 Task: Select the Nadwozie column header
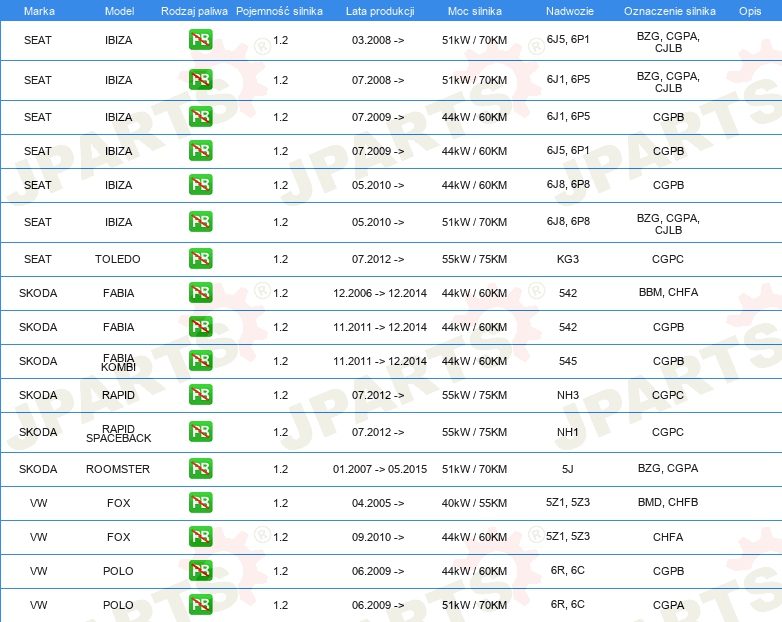click(570, 11)
